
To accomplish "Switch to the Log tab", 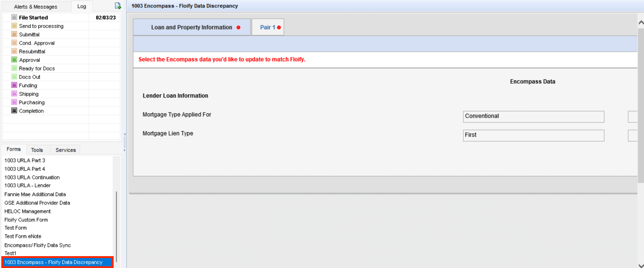I will [82, 6].
